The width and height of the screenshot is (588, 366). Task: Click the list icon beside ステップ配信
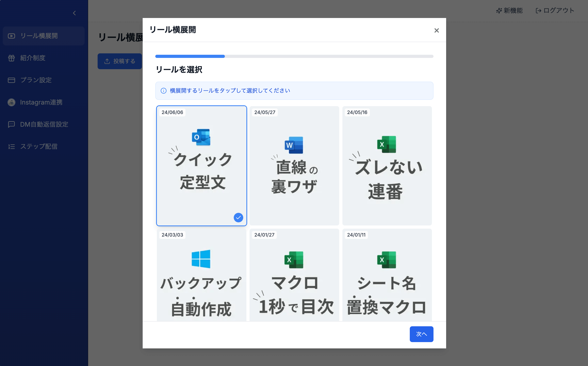point(11,147)
